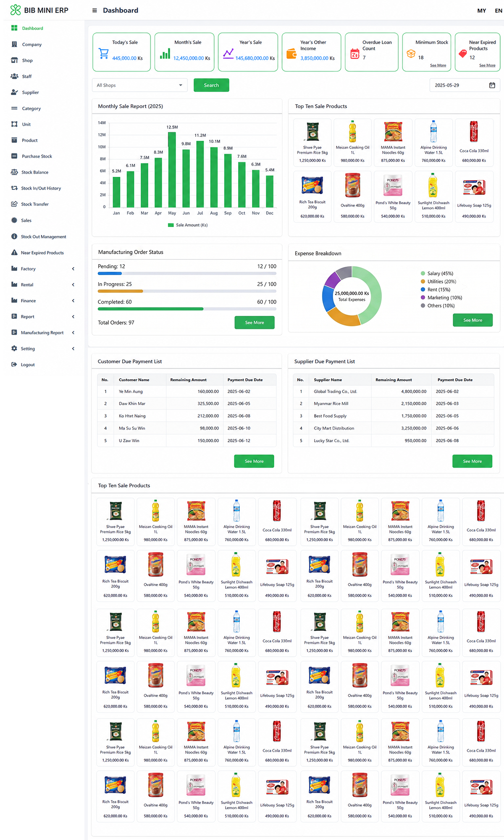Click the Today's Sale cart icon
504x840 pixels.
(x=103, y=53)
